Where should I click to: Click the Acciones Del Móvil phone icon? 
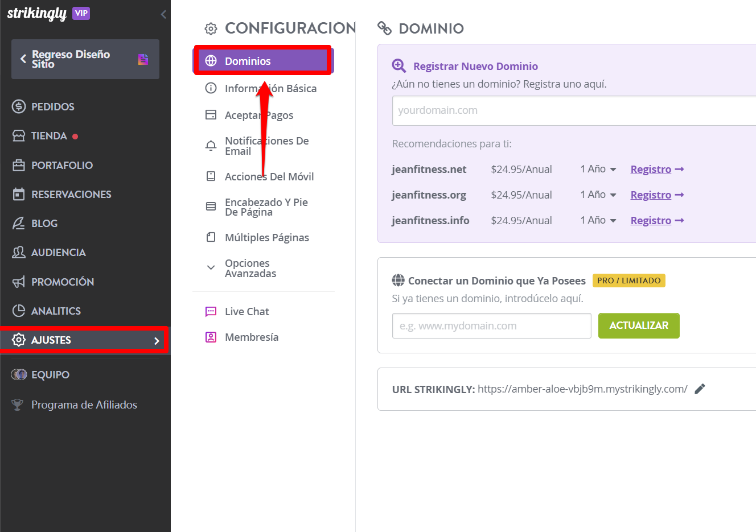coord(211,176)
